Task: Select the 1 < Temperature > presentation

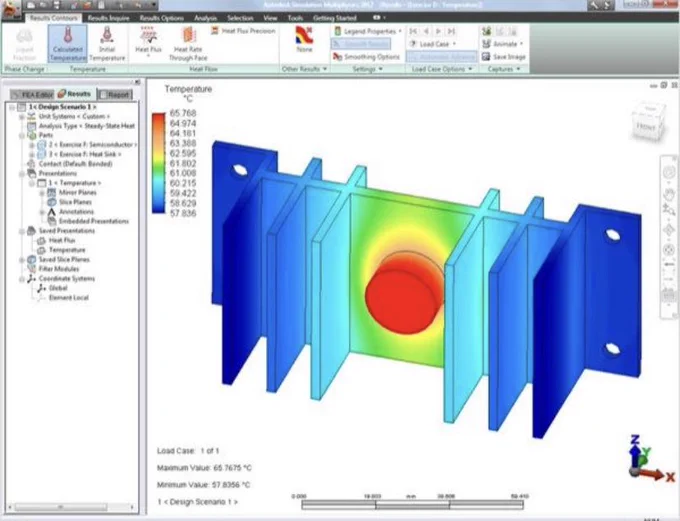Action: (x=69, y=183)
